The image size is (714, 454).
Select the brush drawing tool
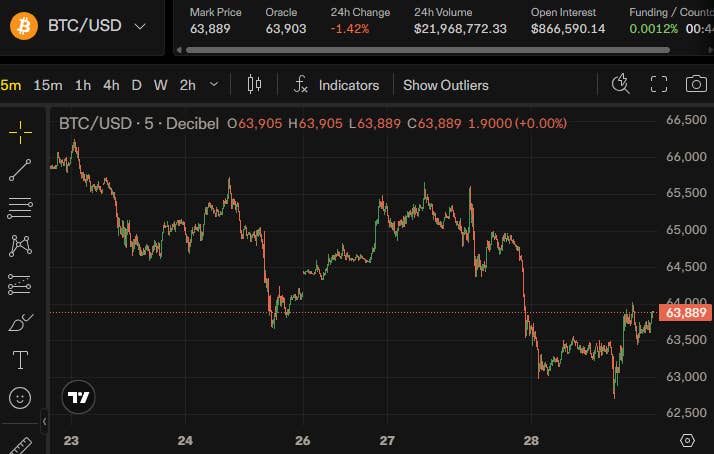[20, 322]
